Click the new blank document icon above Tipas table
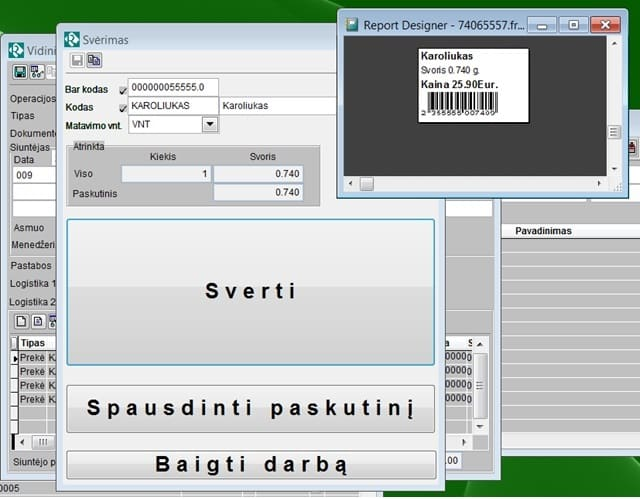This screenshot has height=499, width=640. [19, 321]
